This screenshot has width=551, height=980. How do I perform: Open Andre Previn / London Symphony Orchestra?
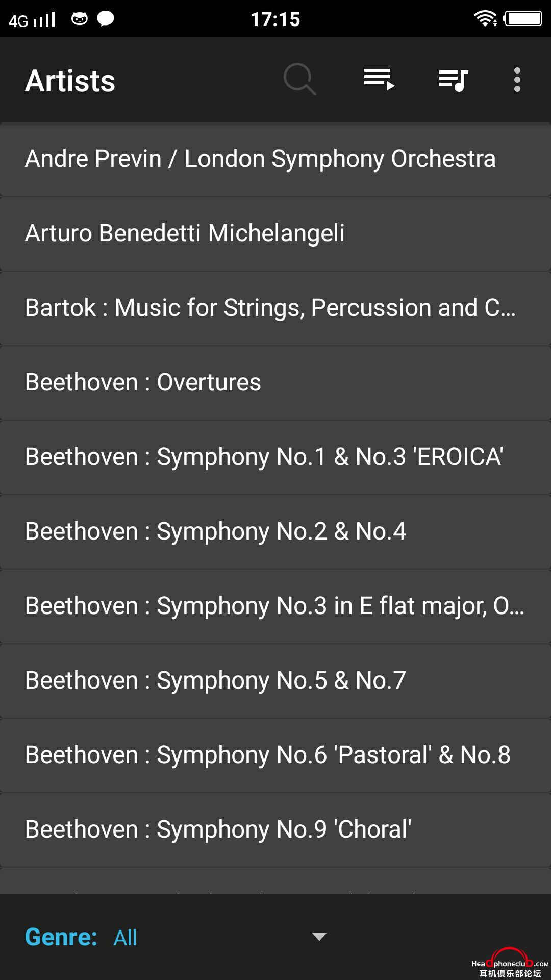pyautogui.click(x=275, y=159)
